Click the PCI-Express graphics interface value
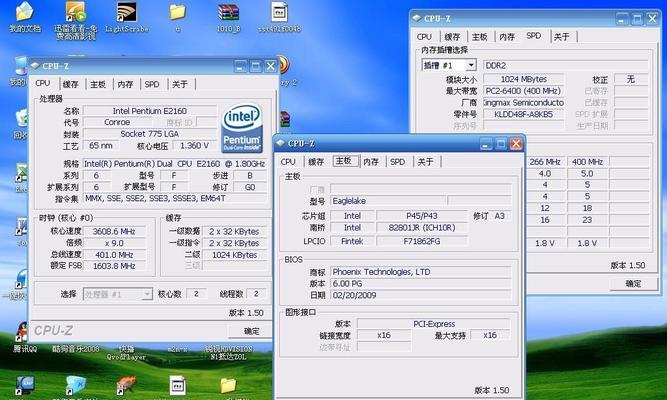 coord(434,324)
